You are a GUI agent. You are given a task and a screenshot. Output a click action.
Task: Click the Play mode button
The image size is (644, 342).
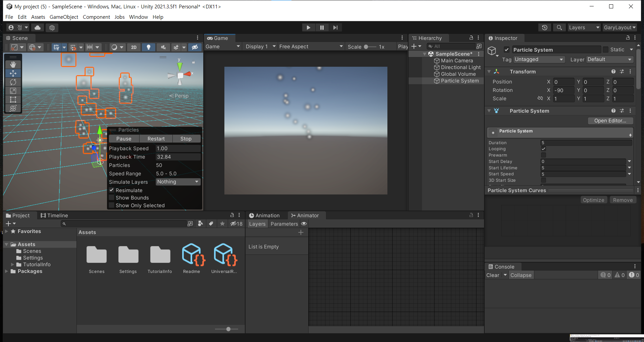[308, 27]
